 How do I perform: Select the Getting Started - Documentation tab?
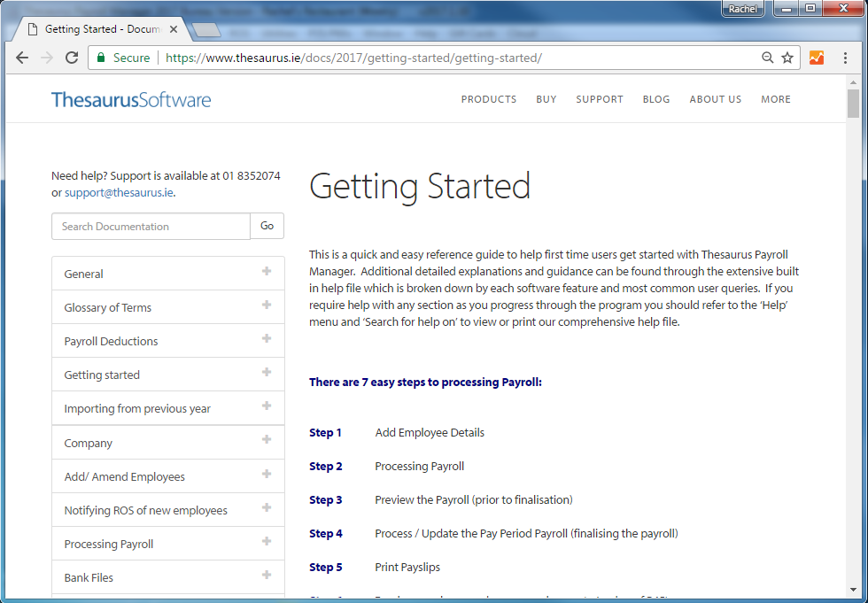pos(103,29)
